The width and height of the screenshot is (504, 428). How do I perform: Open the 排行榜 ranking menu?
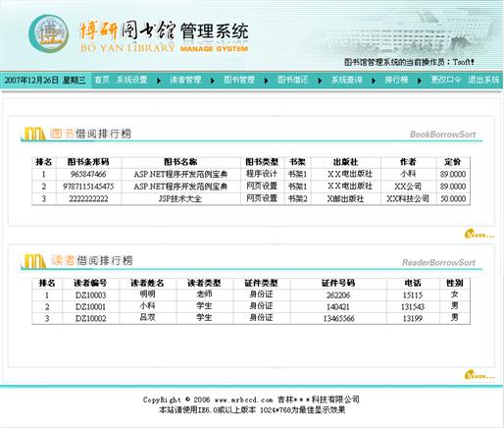click(396, 80)
